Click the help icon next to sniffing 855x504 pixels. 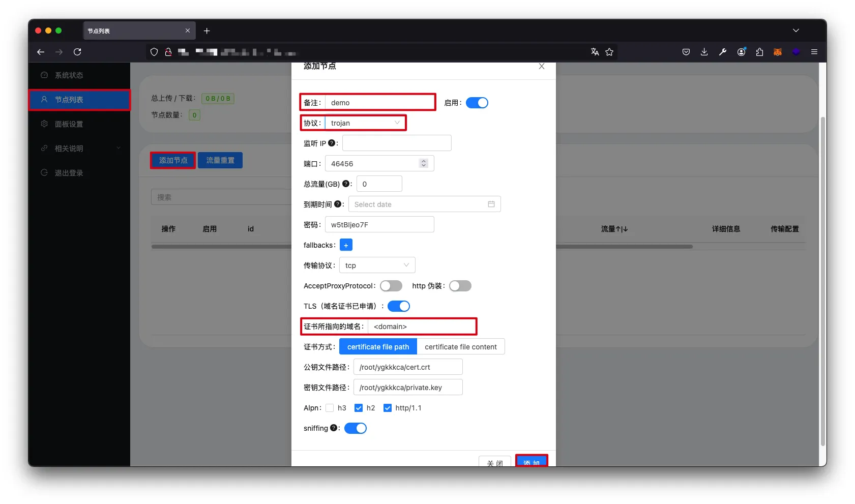[x=334, y=428]
